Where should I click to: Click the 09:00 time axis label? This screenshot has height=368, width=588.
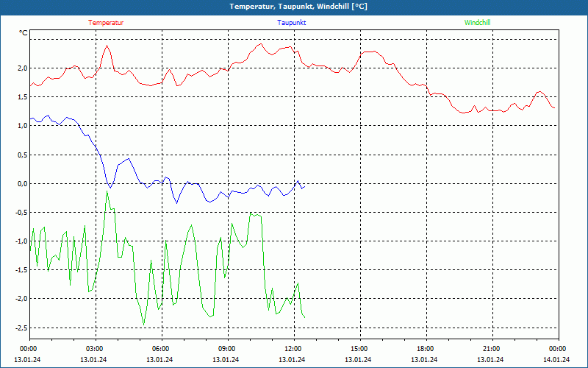click(226, 349)
